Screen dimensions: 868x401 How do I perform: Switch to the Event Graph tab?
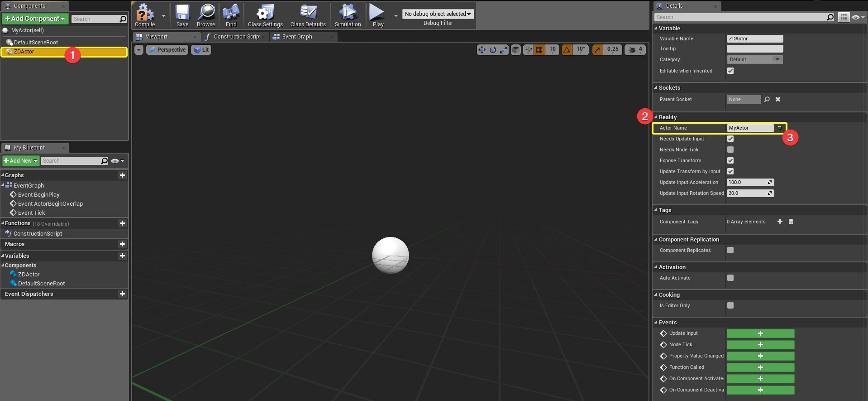click(x=297, y=37)
